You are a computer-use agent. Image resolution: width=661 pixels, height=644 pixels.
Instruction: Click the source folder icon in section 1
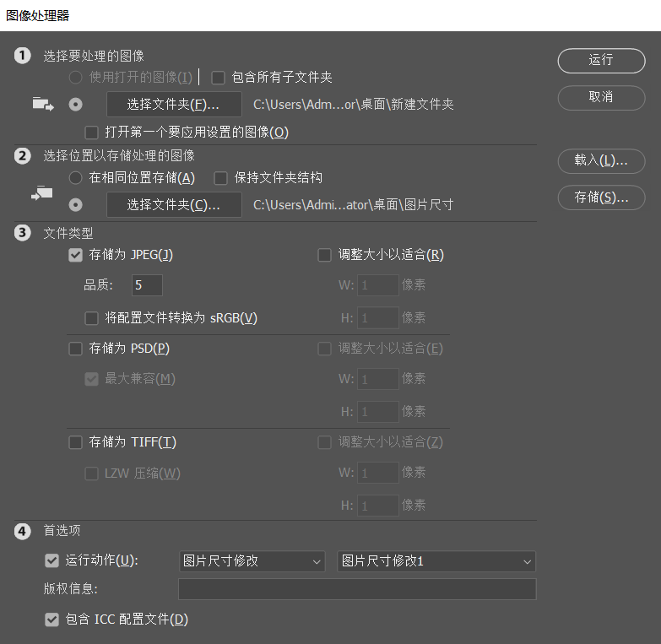pyautogui.click(x=43, y=104)
